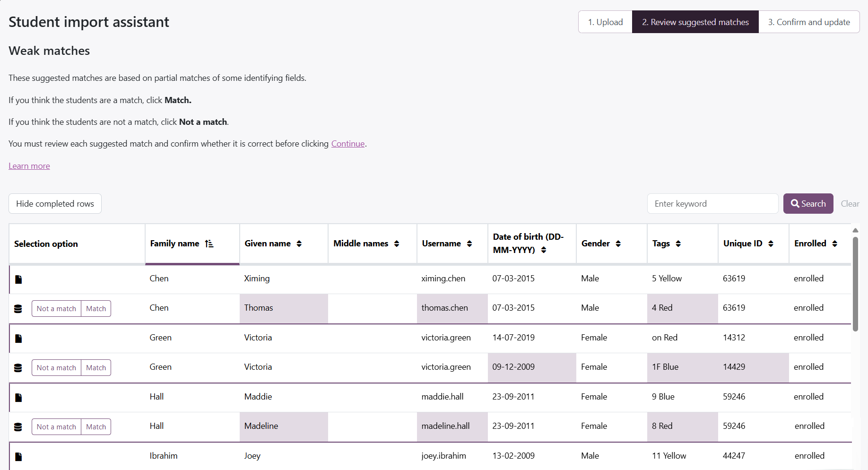868x470 pixels.
Task: Focus the Enter keyword search field
Action: click(712, 204)
